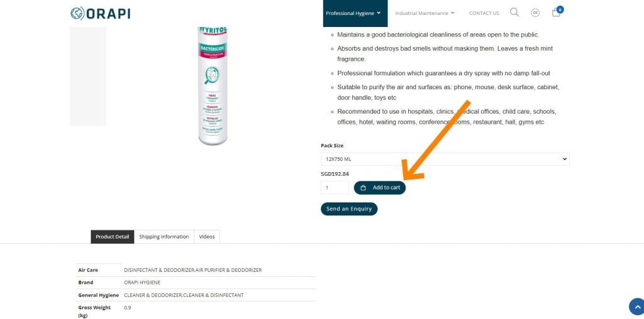
Task: Open the Pack Size dropdown
Action: [445, 159]
